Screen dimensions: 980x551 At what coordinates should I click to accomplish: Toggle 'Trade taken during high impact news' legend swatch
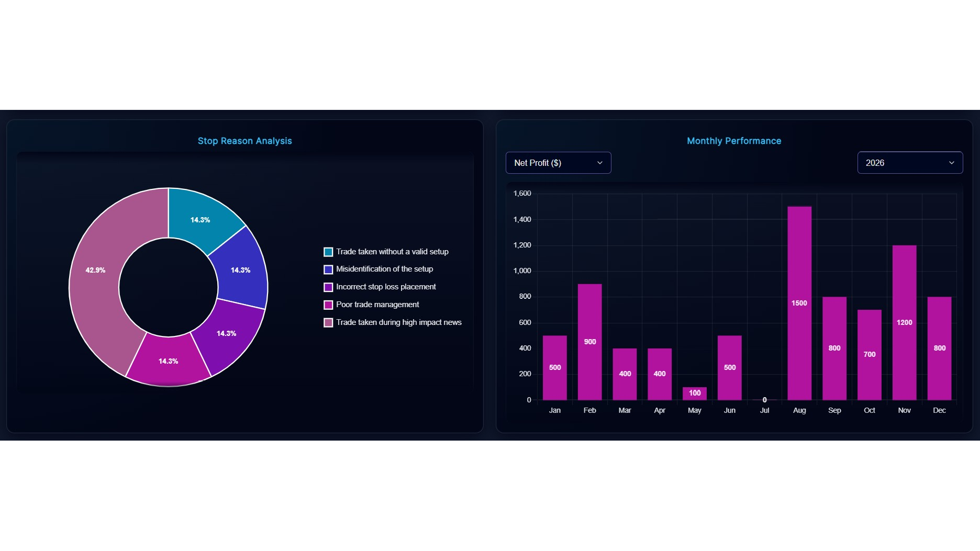tap(328, 323)
